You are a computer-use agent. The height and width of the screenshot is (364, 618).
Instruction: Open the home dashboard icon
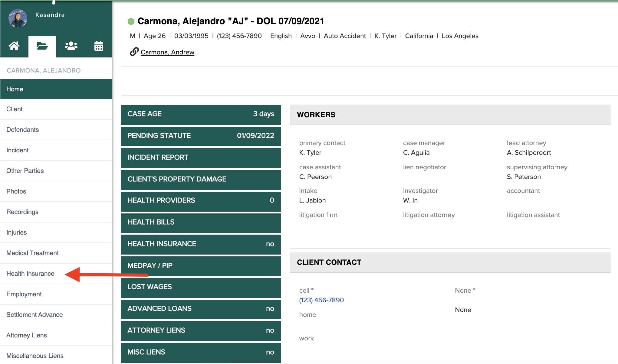tap(14, 46)
